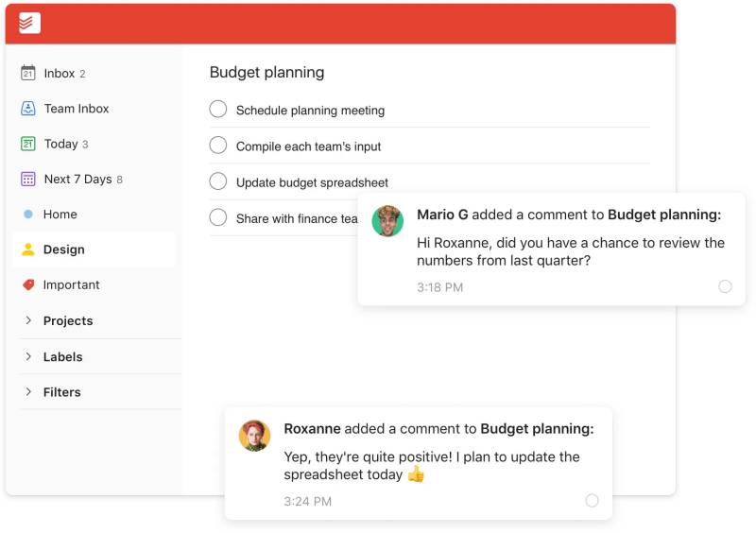Screen dimensions: 756x533
Task: Click the thumbs-up emoji in Roxanne's comment
Action: (416, 474)
